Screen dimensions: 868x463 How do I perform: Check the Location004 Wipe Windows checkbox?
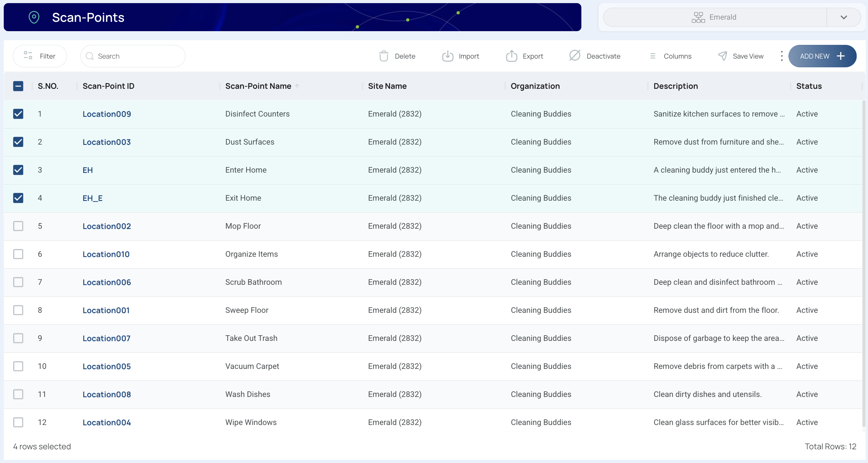(18, 422)
